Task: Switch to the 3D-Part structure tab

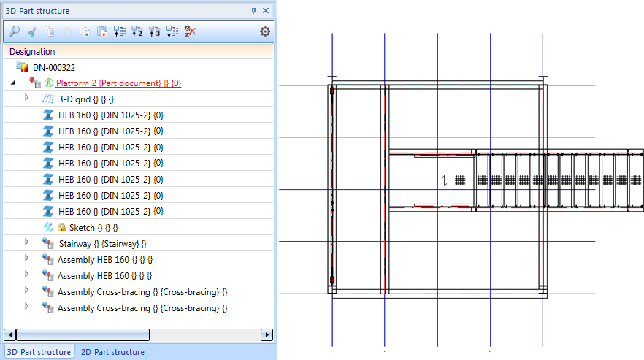Action: [39, 352]
